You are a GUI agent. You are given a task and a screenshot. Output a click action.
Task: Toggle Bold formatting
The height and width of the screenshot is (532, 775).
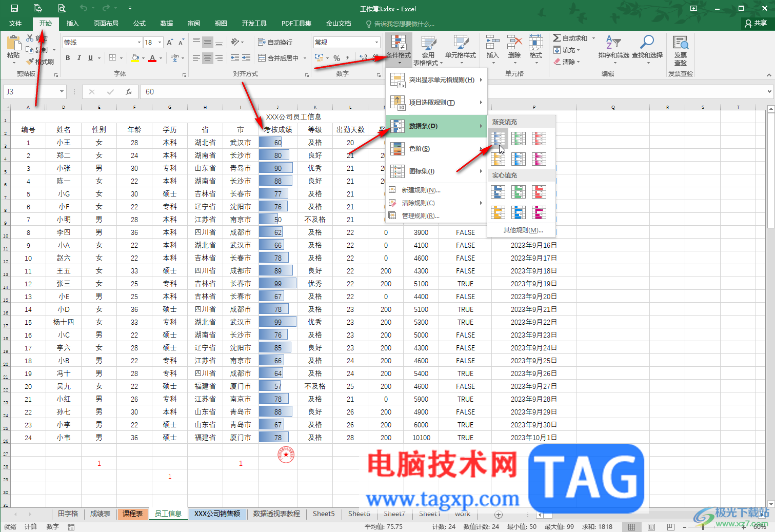[x=68, y=58]
